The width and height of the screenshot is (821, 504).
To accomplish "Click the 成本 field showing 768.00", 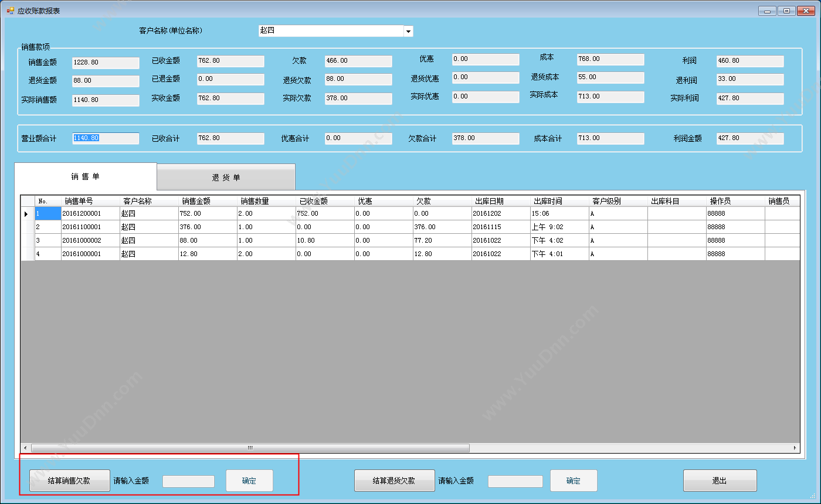I will pos(610,59).
